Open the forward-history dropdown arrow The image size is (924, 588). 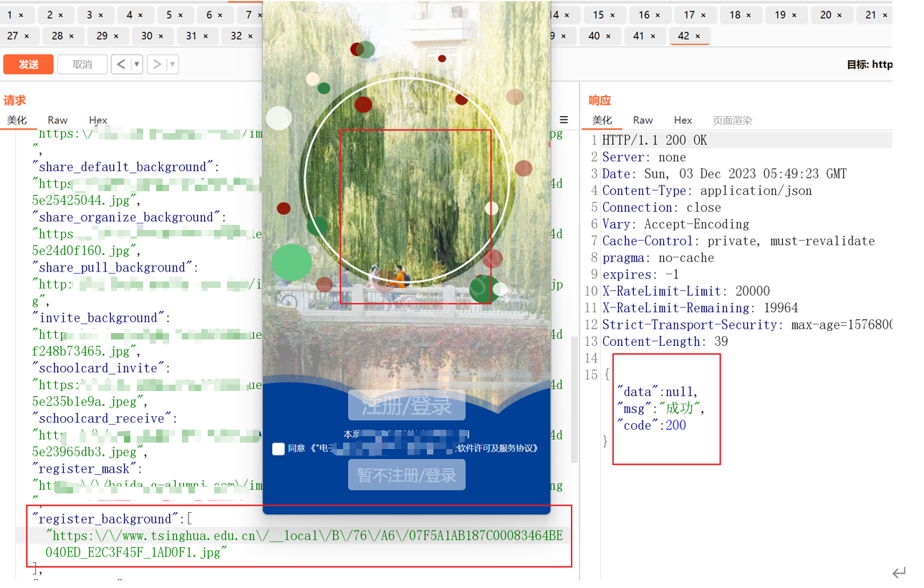click(x=172, y=64)
